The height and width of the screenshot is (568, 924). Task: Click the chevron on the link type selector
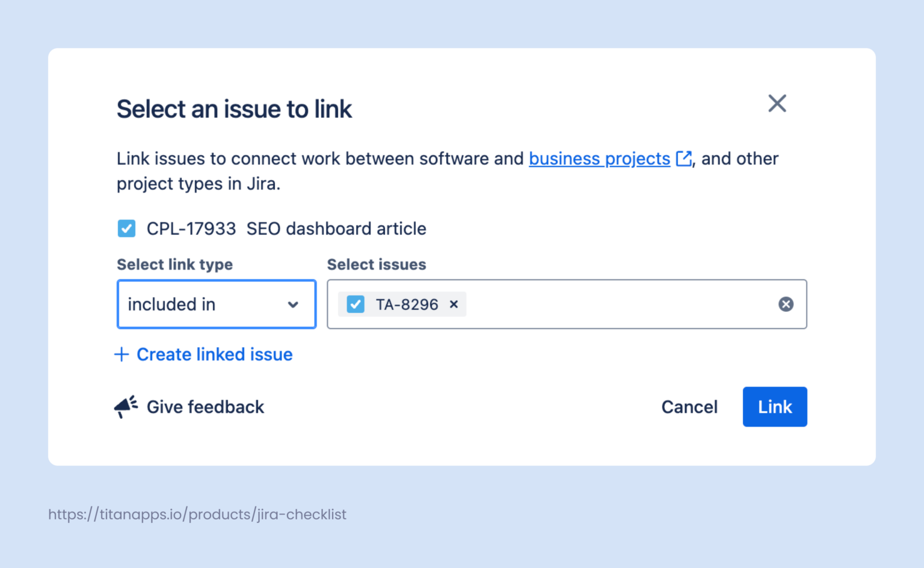pos(293,304)
